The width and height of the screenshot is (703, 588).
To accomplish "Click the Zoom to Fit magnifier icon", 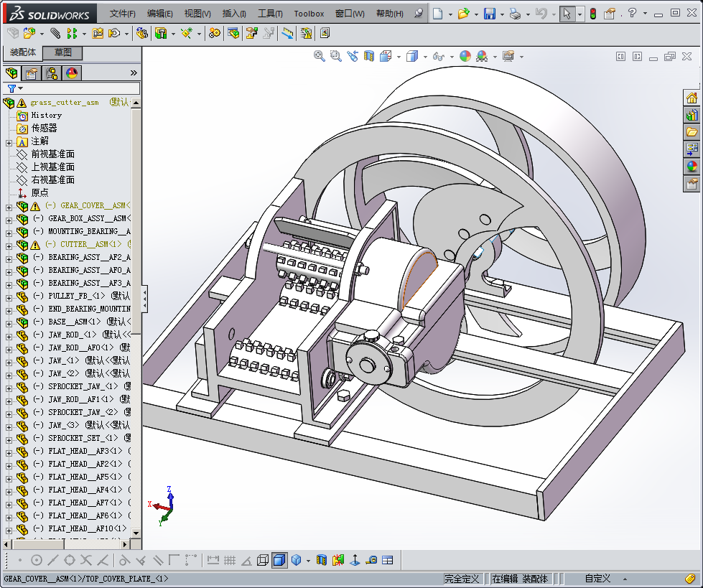I will click(x=320, y=56).
